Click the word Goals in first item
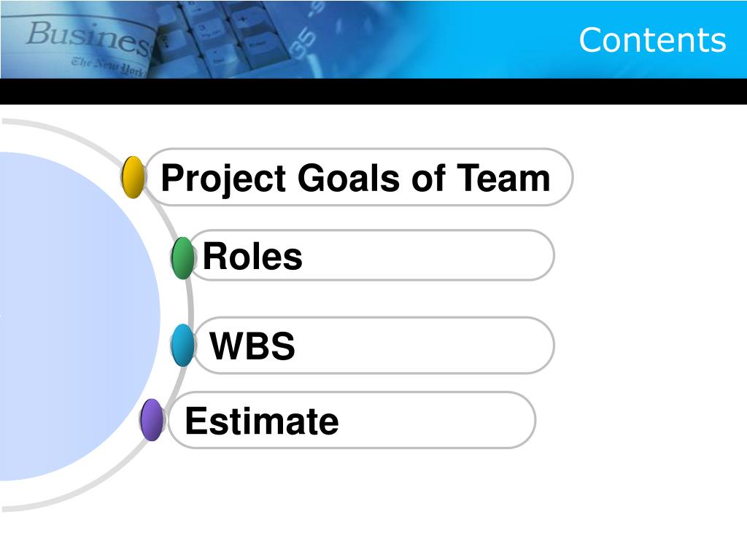The image size is (747, 560). tap(349, 178)
